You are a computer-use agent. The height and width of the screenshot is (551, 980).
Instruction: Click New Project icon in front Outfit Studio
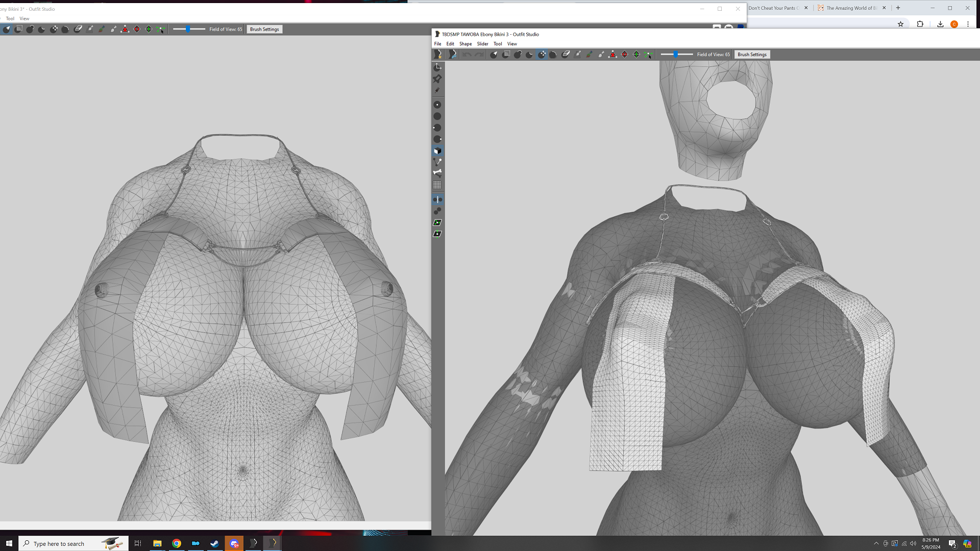click(x=438, y=54)
